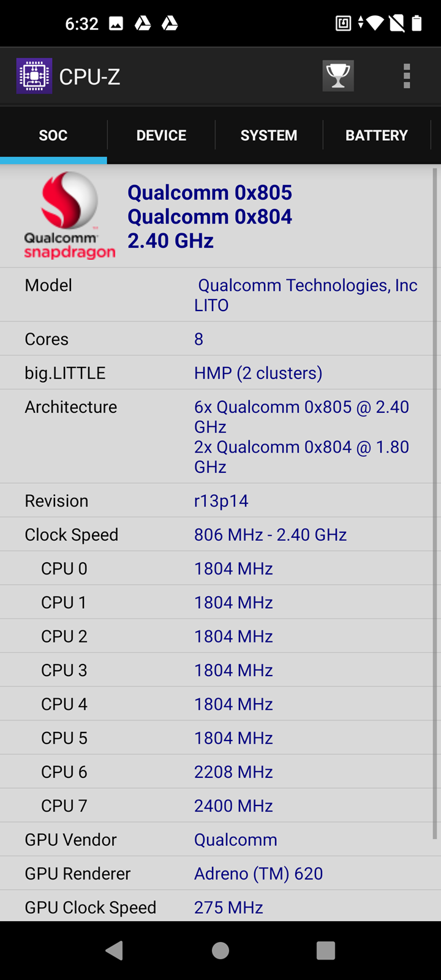Screen dimensions: 441x980
Task: Select the SOC tab
Action: [x=53, y=135]
